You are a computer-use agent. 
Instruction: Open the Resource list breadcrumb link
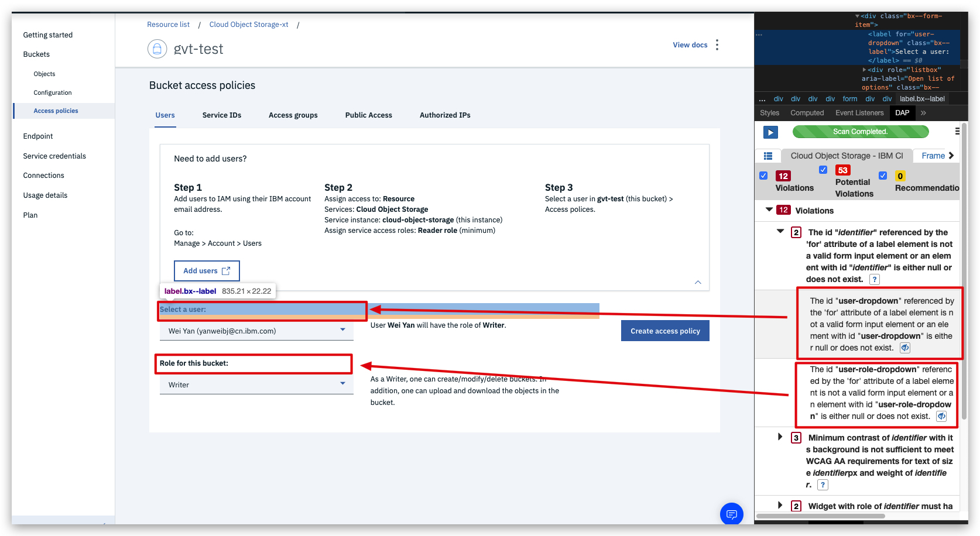pyautogui.click(x=168, y=24)
